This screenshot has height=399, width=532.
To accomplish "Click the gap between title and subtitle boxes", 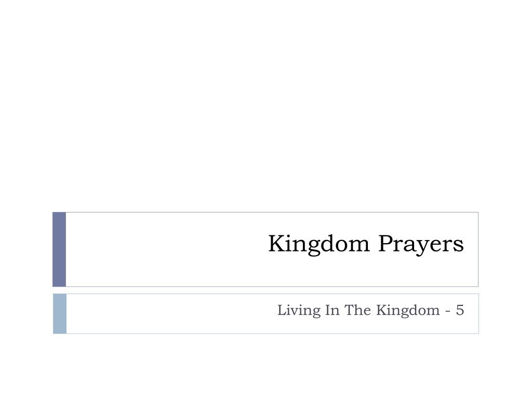I will pos(266,290).
